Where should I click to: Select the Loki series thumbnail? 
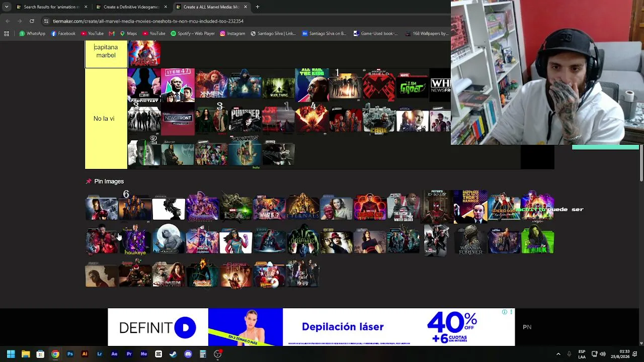pyautogui.click(x=235, y=207)
